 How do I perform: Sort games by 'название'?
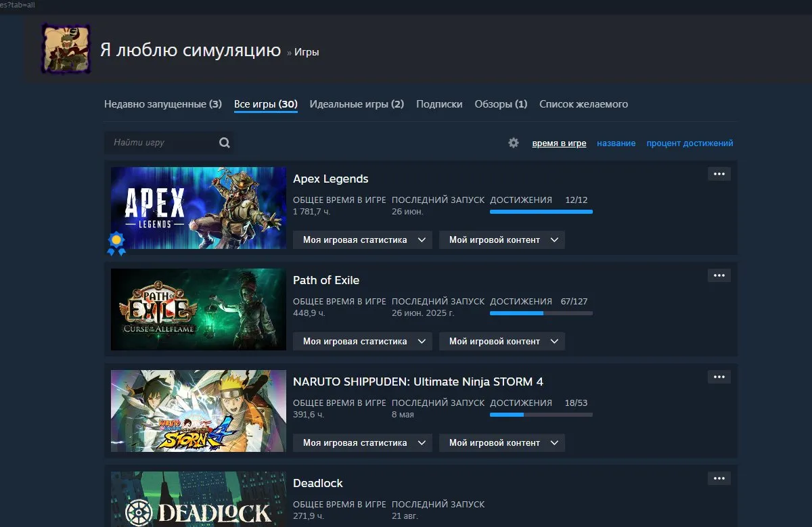click(x=616, y=143)
